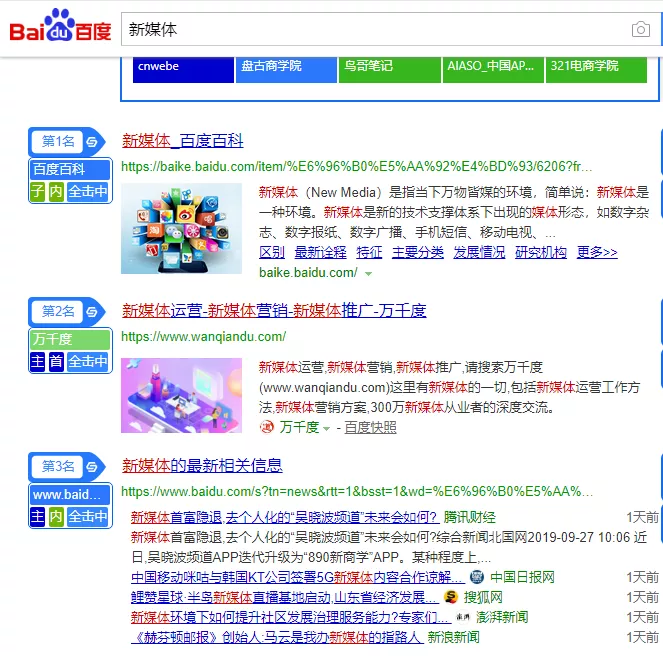
Task: Open the 鸟哥笔记 green tile
Action: pos(390,70)
